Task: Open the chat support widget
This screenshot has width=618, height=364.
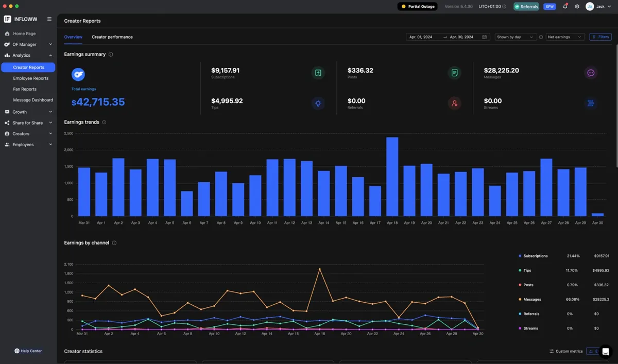Action: [x=606, y=352]
